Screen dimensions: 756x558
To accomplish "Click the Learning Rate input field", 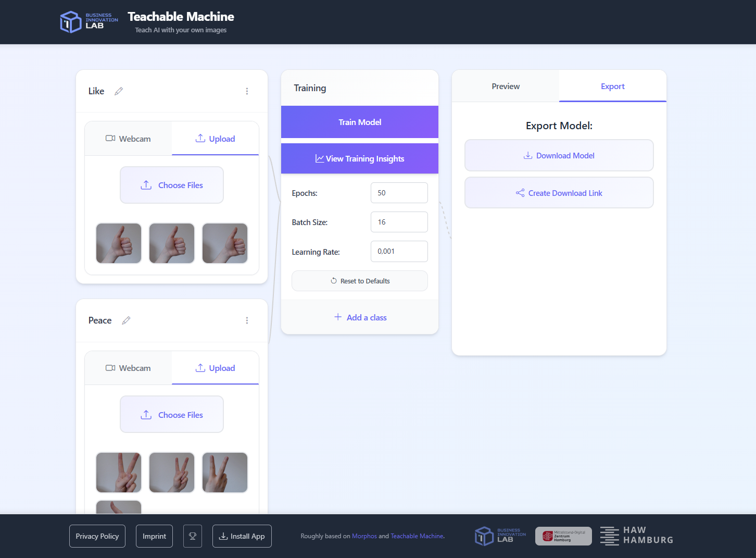I will click(x=399, y=252).
